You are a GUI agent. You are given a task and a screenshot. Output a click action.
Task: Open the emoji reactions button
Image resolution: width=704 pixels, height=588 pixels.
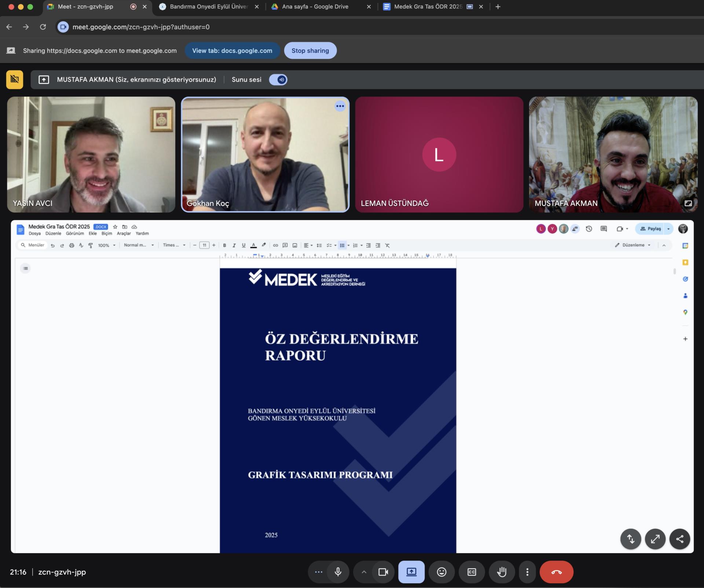tap(441, 572)
